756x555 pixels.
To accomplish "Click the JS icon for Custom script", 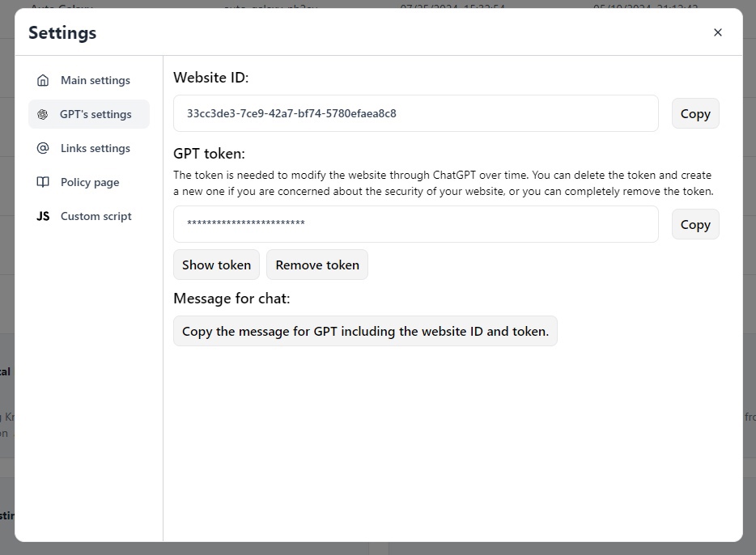I will 43,216.
